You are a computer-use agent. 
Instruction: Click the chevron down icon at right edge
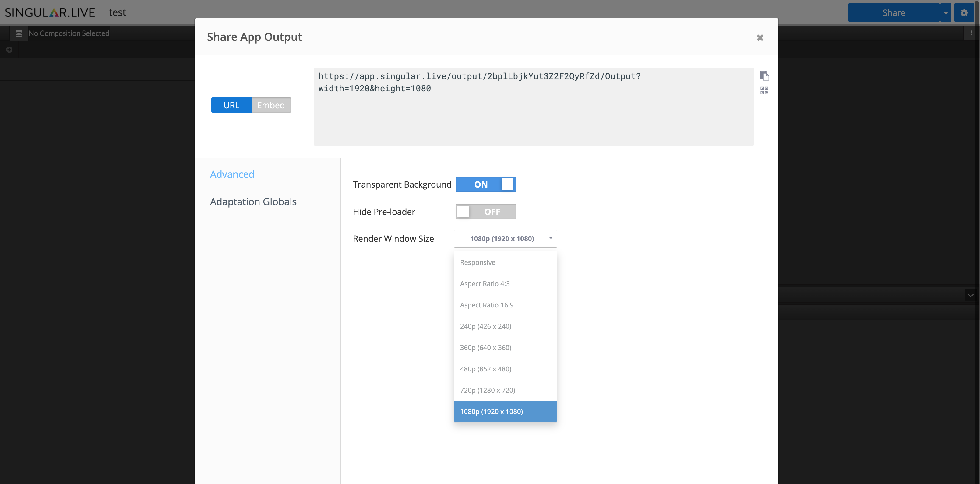pos(971,295)
